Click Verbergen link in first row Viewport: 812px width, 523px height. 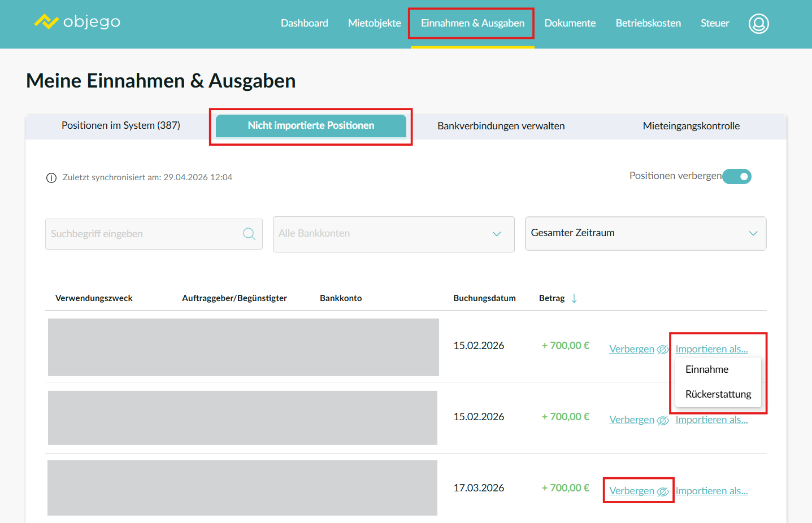631,349
